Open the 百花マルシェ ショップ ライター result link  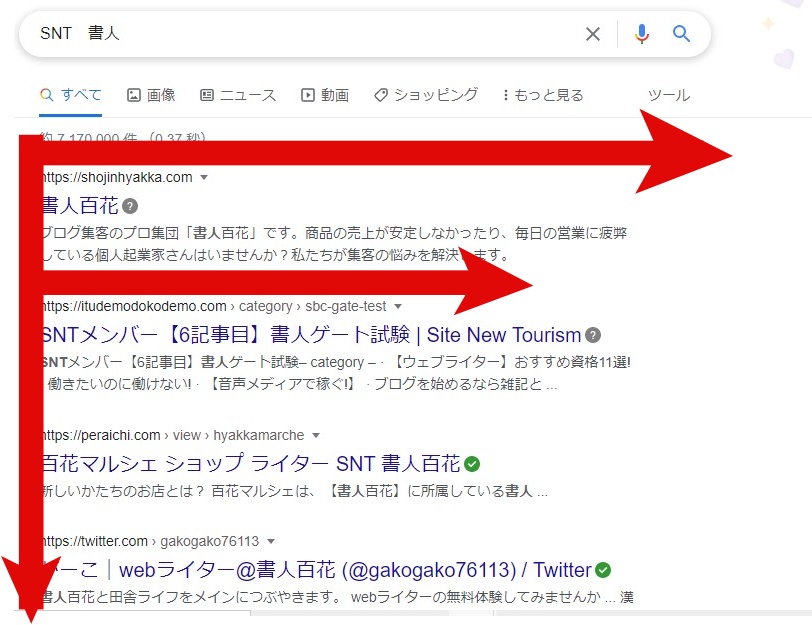pyautogui.click(x=251, y=464)
